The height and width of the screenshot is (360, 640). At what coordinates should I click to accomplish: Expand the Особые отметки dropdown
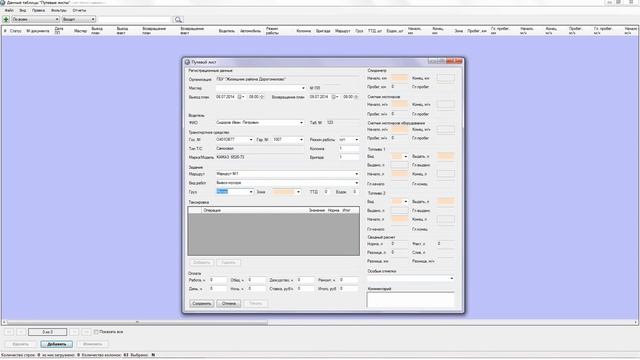tap(451, 278)
